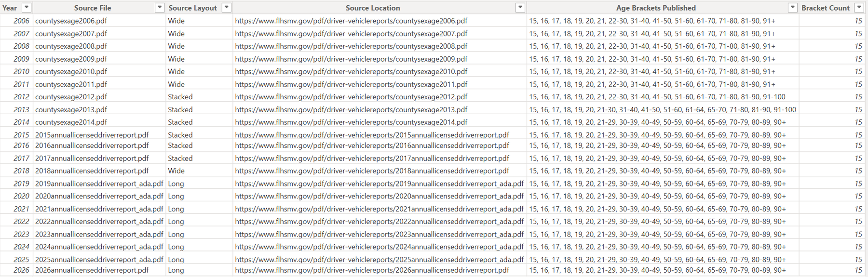Screen dimensions: 868x277
Task: Click the cell countysexage2007.pdf
Action: [71, 34]
